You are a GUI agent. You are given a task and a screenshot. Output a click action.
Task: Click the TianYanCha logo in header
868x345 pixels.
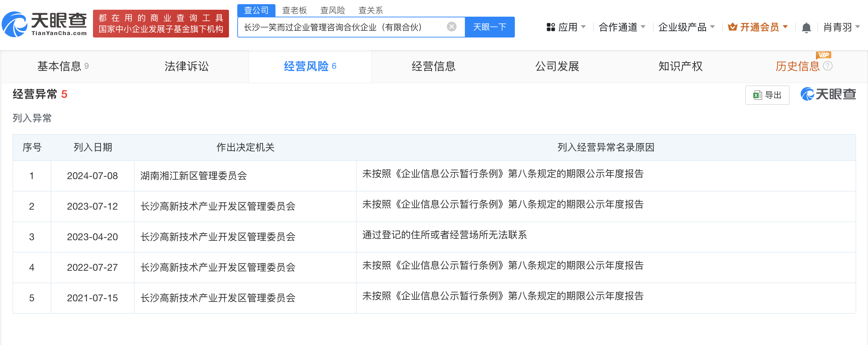pyautogui.click(x=44, y=24)
